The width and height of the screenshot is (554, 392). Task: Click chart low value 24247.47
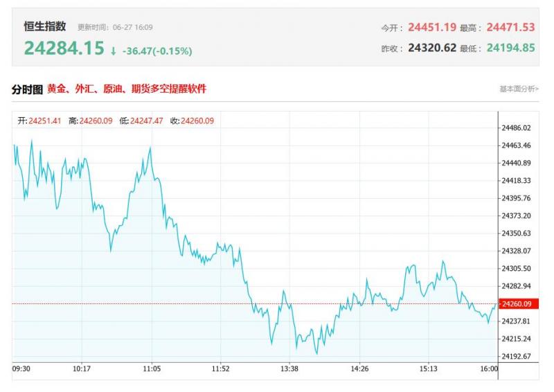pyautogui.click(x=147, y=121)
